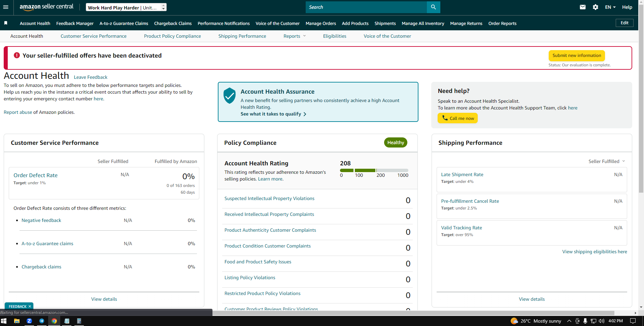
Task: Open Valid Tracking Rate link
Action: 462,228
